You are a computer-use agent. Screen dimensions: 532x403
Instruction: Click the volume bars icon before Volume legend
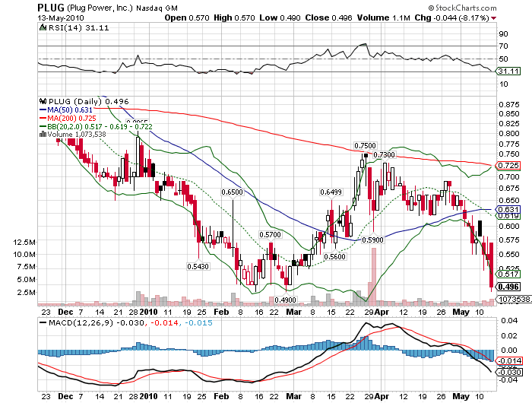[43, 134]
